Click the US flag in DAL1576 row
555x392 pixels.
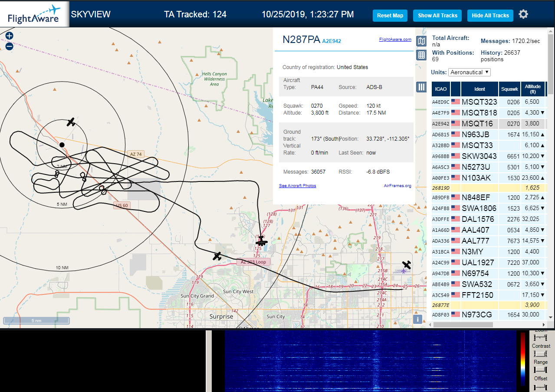pyautogui.click(x=456, y=219)
